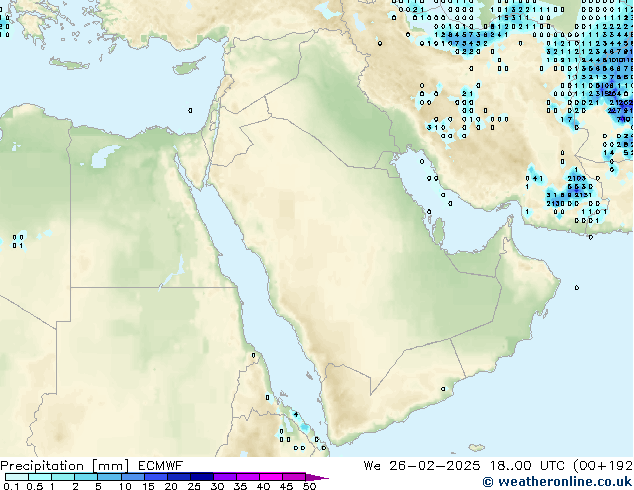This screenshot has height=490, width=634.
Task: Click the 'Precipitation [mm]' title text
Action: pos(65,466)
